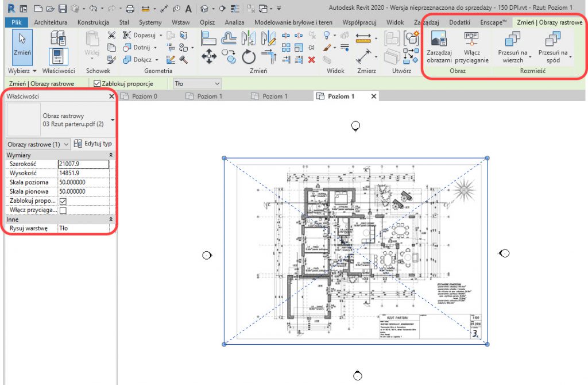This screenshot has height=385, width=588.
Task: Enable Włącz przyciąganie checkbox in properties
Action: (x=63, y=210)
